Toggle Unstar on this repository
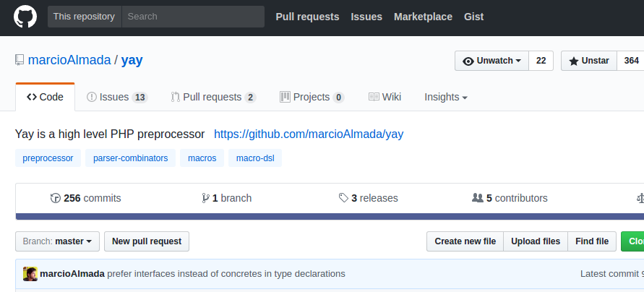 589,61
